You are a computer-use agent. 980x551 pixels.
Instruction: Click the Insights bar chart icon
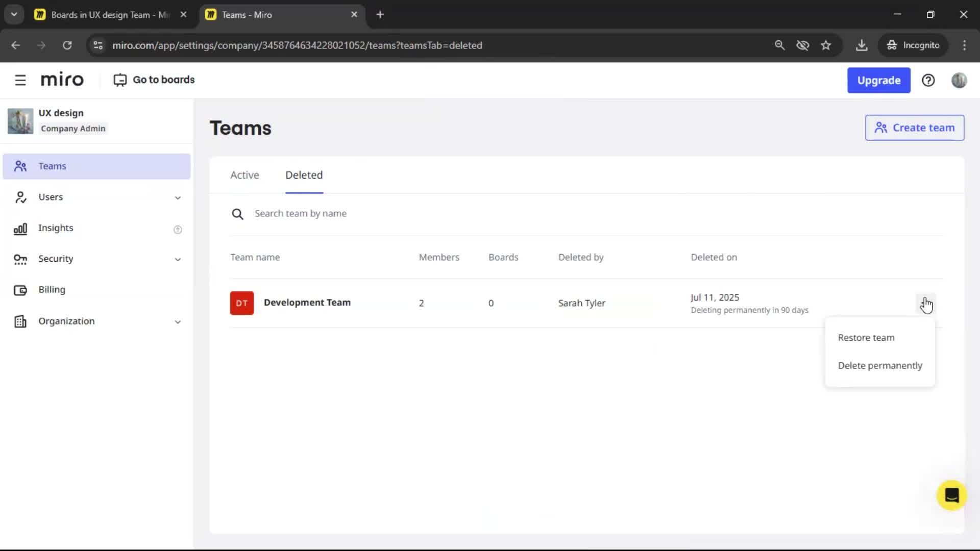(20, 229)
